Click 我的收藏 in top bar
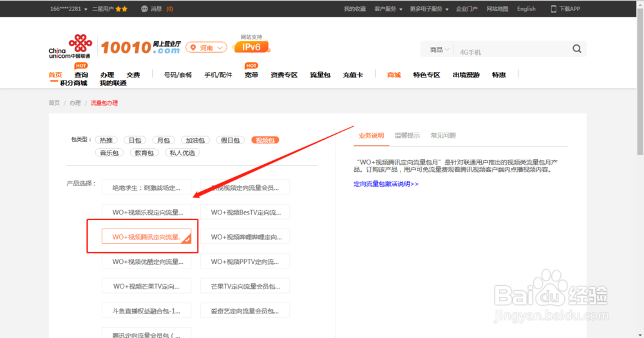Screen dimensions: 644x338 [x=355, y=8]
